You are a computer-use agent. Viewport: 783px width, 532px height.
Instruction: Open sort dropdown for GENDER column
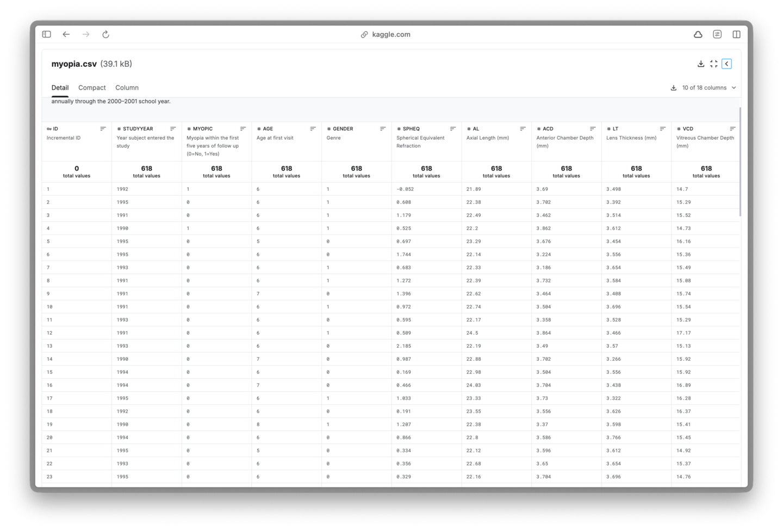coord(383,129)
